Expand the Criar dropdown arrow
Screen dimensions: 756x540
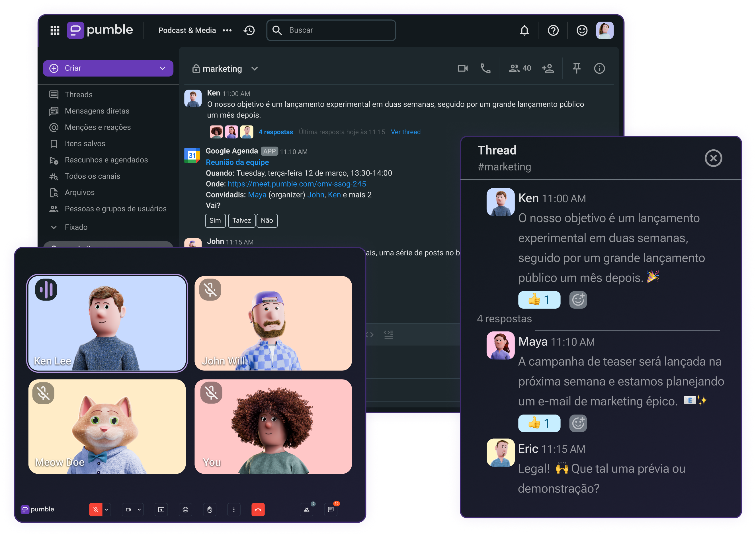162,68
